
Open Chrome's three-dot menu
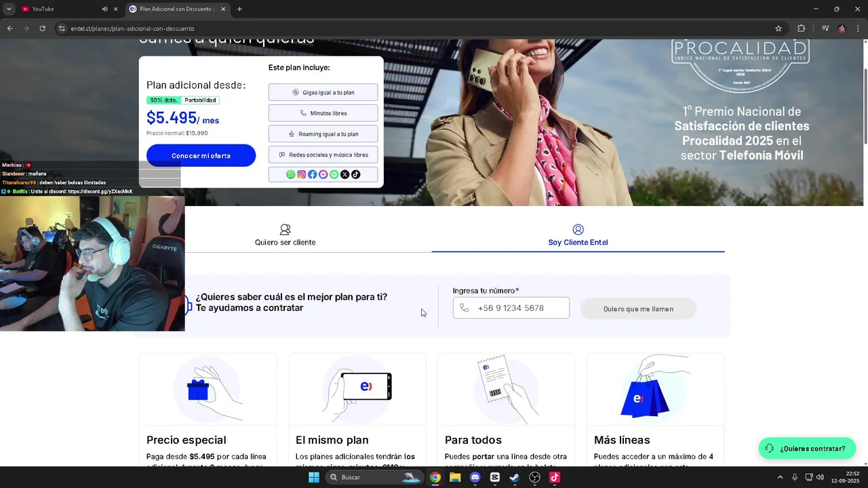[x=859, y=28]
